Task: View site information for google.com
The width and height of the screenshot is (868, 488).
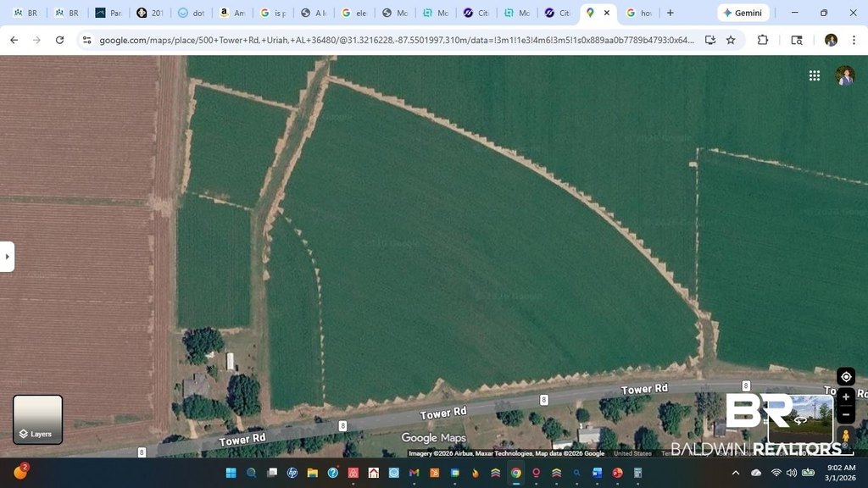Action: 86,40
